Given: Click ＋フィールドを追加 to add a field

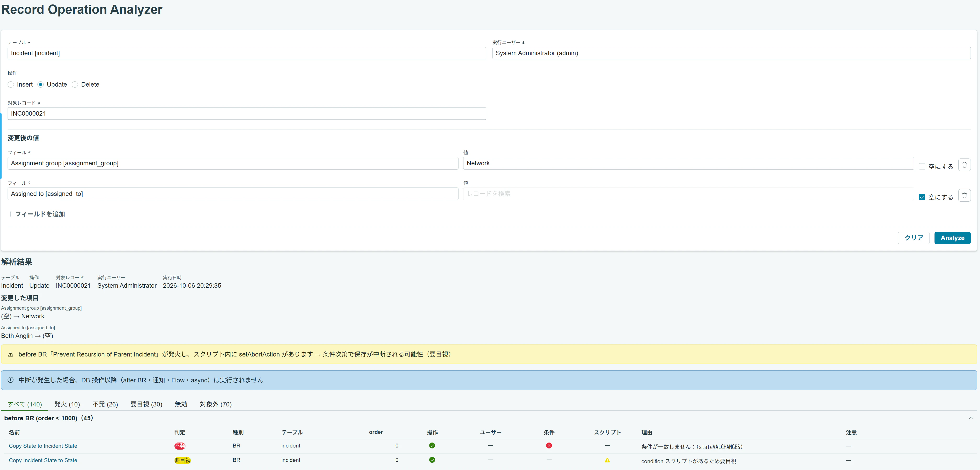Looking at the screenshot, I should [36, 214].
